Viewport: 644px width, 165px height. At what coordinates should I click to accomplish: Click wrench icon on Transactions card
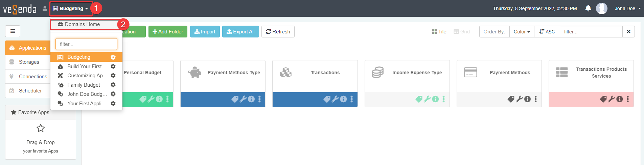(x=335, y=99)
